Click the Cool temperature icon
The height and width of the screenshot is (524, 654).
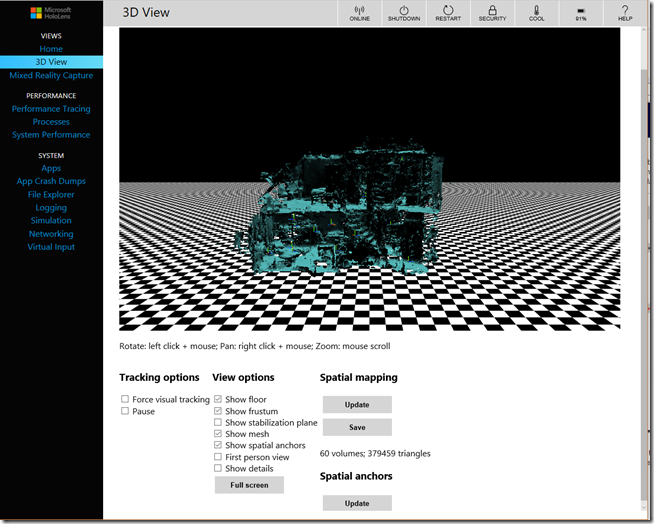pos(536,13)
